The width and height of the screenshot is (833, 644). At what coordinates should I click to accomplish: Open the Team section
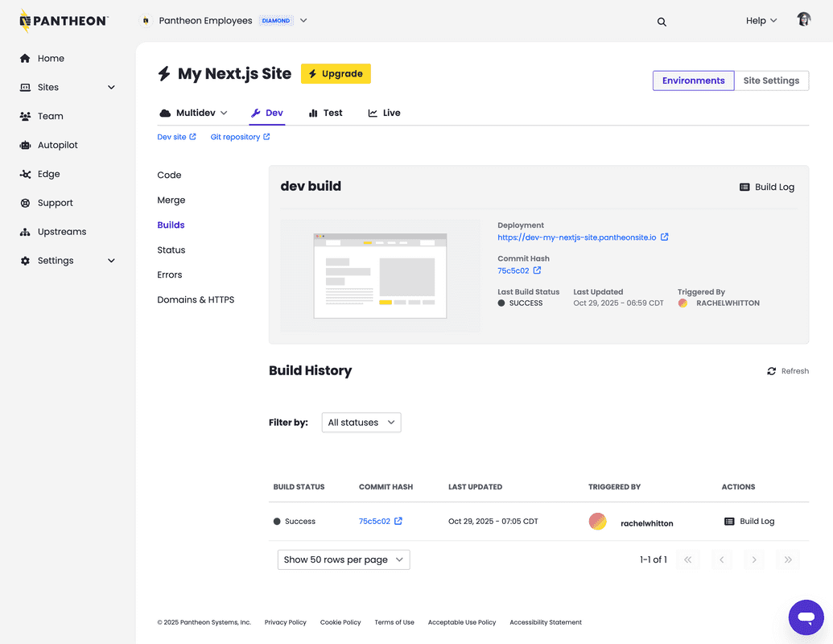(51, 116)
